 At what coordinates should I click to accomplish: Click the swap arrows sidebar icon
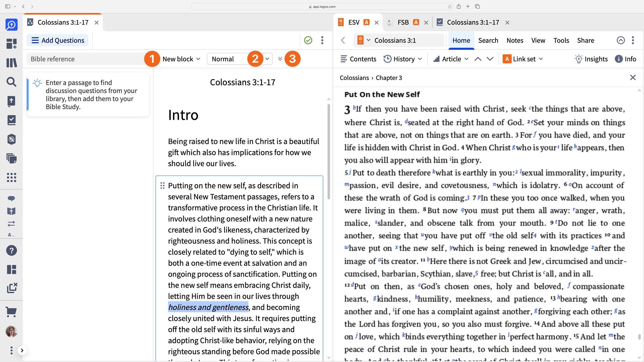[11, 223]
